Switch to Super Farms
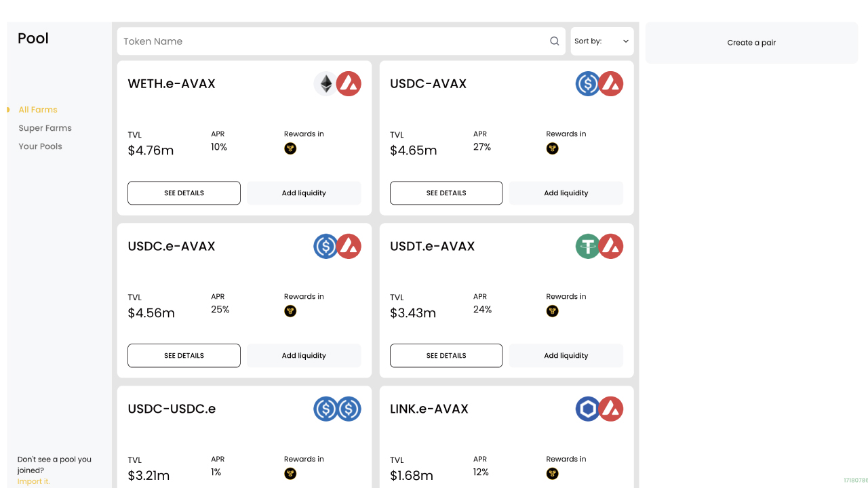 coord(45,128)
